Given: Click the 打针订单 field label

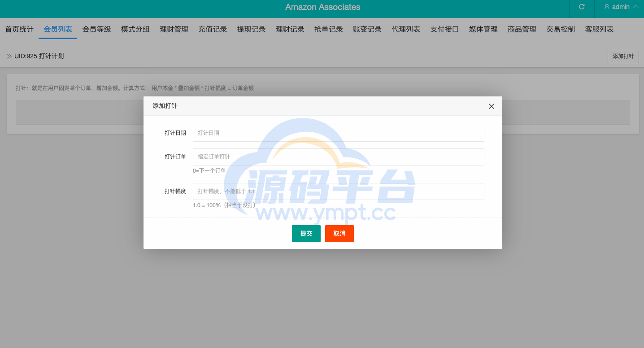Looking at the screenshot, I should tap(175, 157).
